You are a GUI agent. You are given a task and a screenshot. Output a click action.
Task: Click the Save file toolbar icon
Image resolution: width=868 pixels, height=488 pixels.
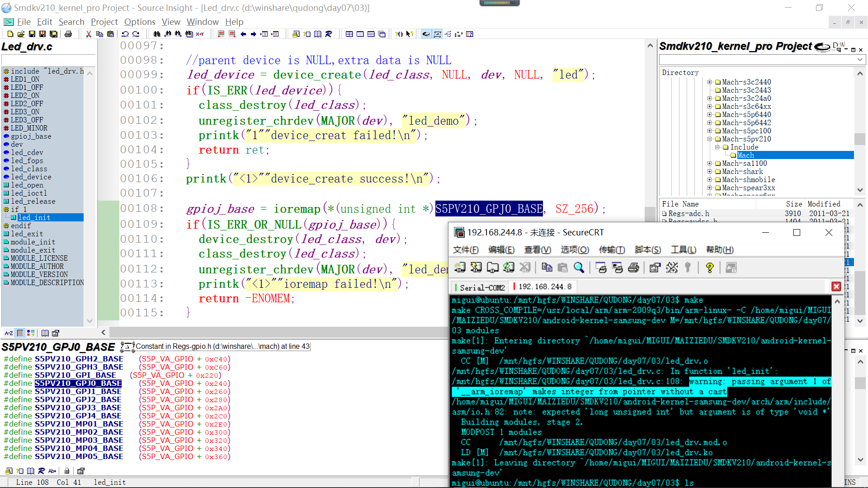pos(32,34)
